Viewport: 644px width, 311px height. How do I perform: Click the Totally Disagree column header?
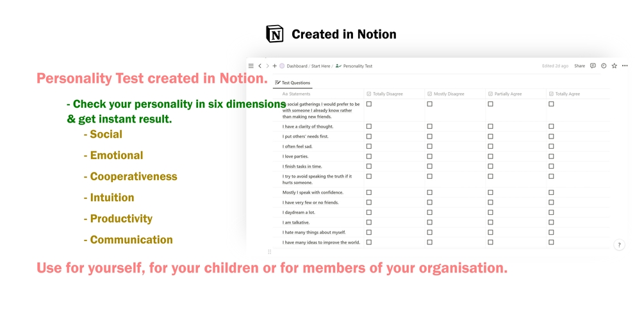coord(385,94)
